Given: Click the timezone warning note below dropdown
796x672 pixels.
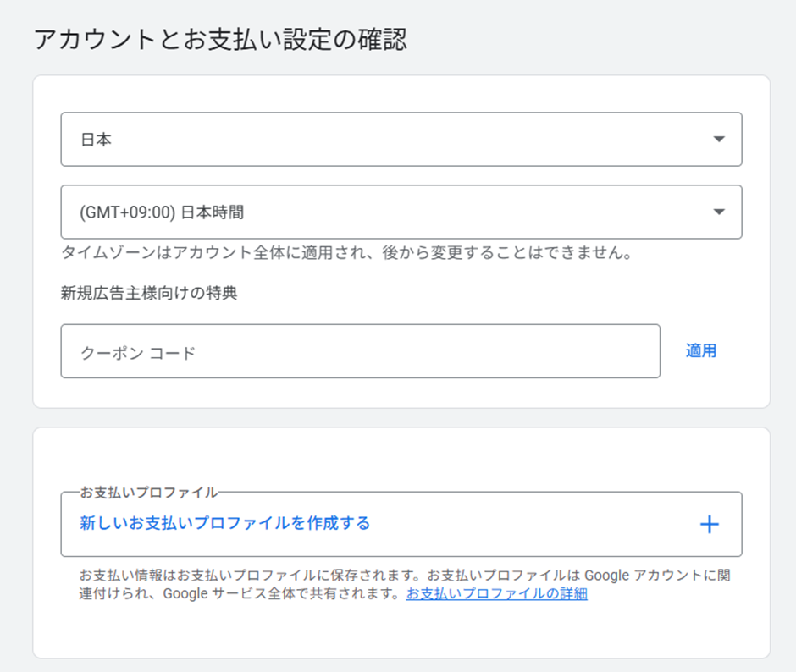Looking at the screenshot, I should tap(347, 253).
